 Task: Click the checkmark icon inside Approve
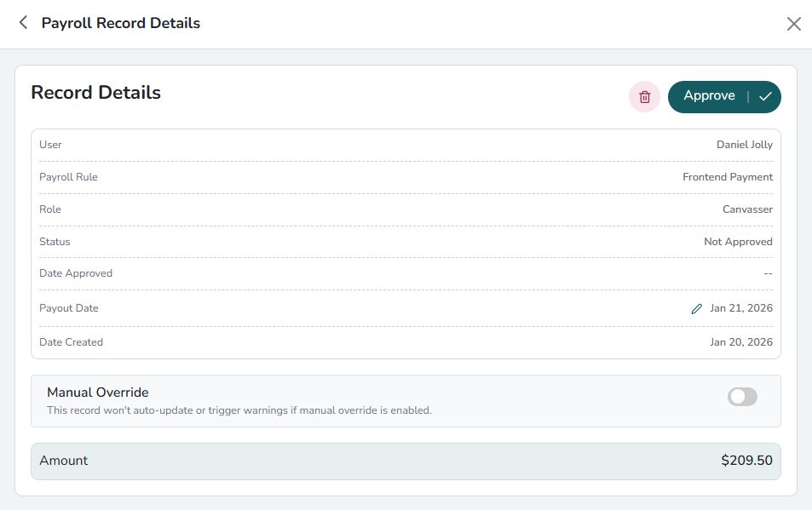(765, 97)
